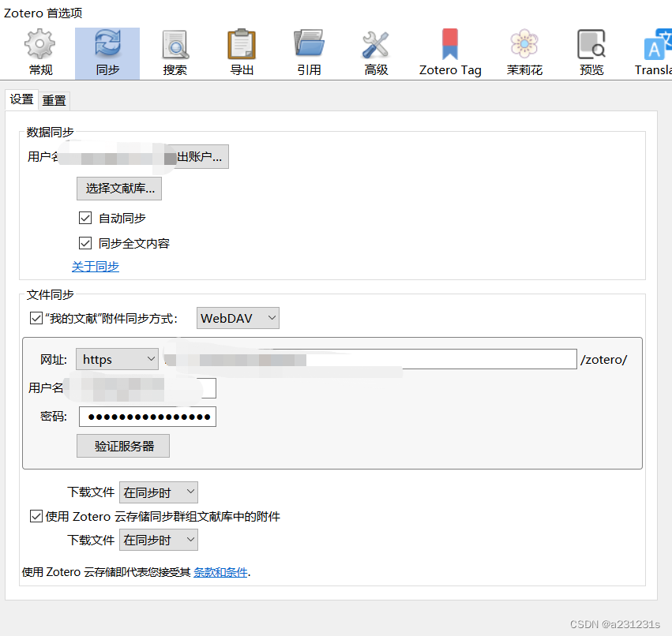The width and height of the screenshot is (672, 636).
Task: Click the 验证服务器 verify server button
Action: 123,446
